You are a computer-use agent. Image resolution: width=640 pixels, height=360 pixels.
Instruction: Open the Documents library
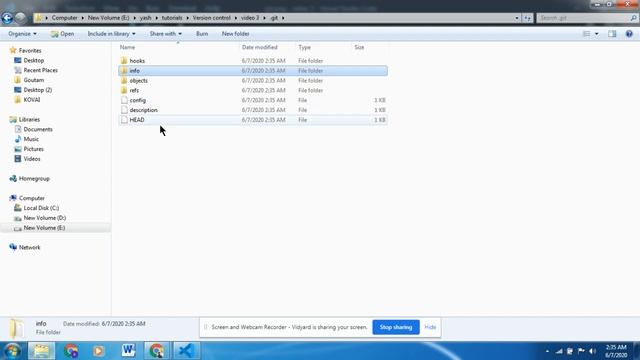38,129
